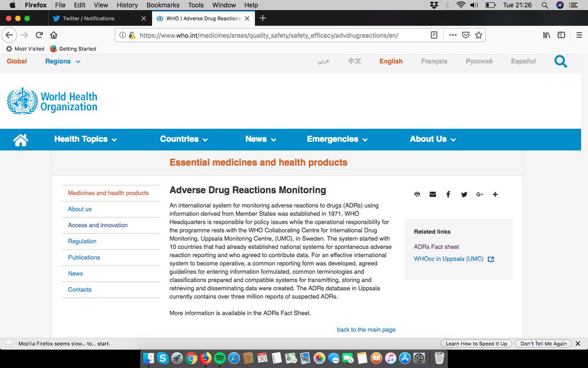Share the article on Twitter
Viewport: 588px width, 368px height.
(464, 194)
